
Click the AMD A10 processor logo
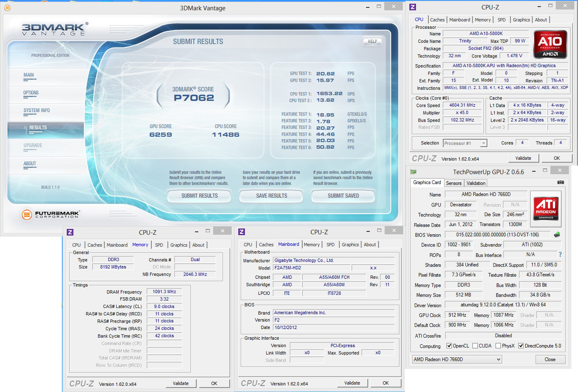550,44
